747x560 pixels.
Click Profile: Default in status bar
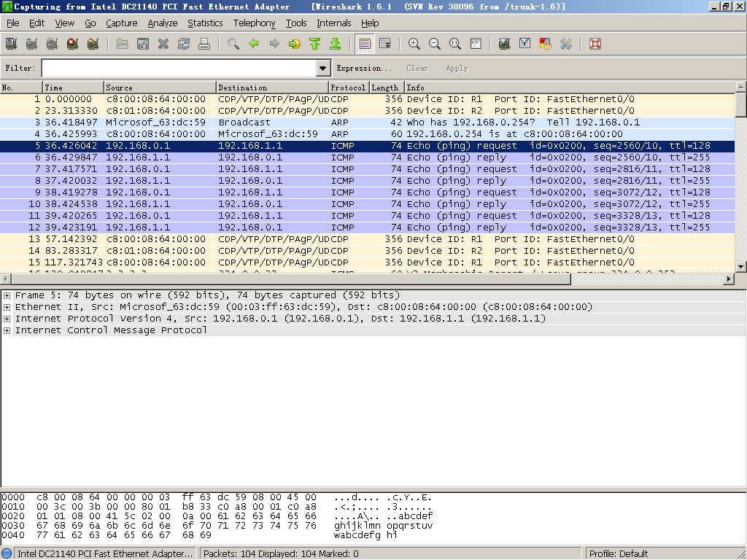click(x=619, y=554)
